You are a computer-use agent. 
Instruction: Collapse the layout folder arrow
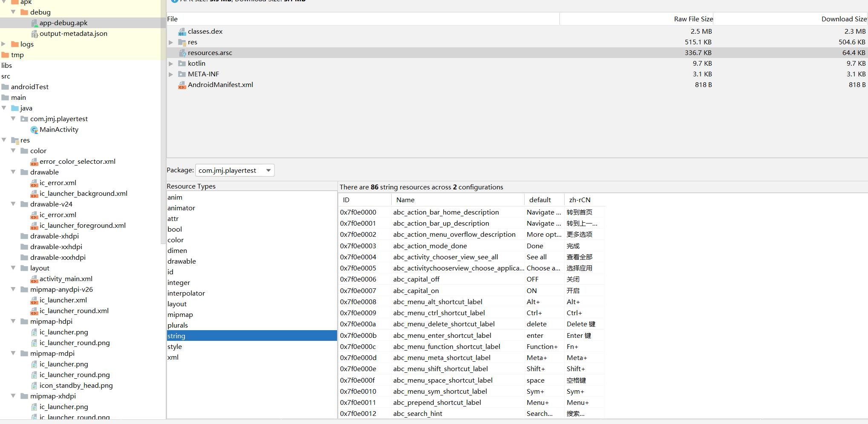(13, 268)
